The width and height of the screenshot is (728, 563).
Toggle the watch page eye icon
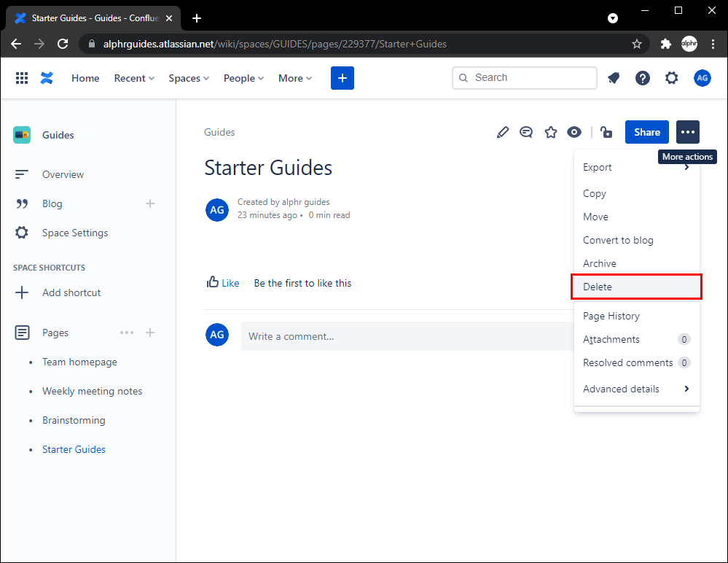click(574, 132)
